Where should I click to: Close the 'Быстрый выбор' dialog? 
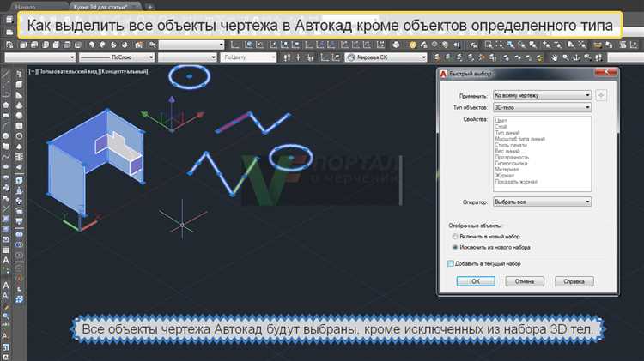click(x=606, y=73)
